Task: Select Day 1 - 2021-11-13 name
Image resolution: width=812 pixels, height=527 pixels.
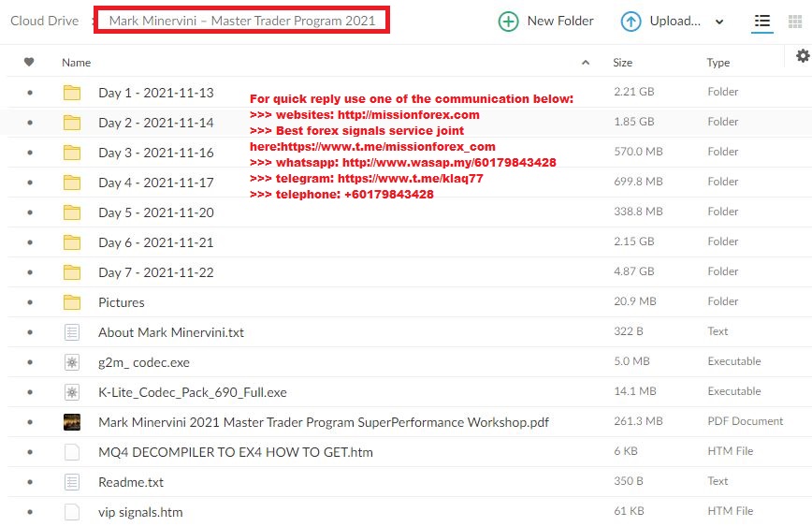Action: (156, 93)
